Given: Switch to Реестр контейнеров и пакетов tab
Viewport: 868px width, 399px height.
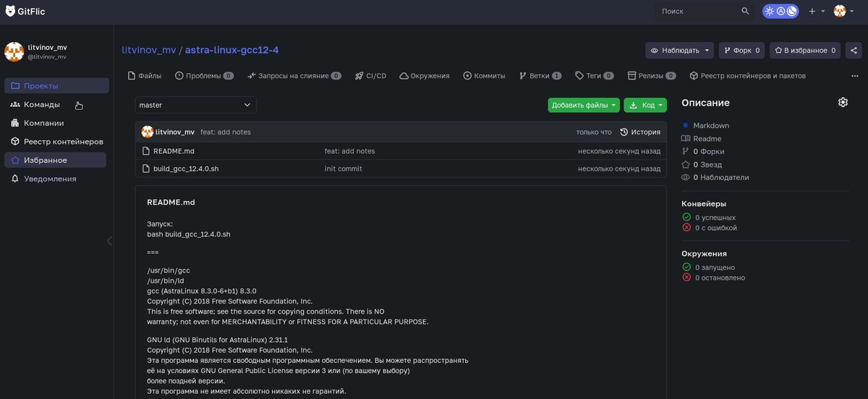Looking at the screenshot, I should pos(747,76).
